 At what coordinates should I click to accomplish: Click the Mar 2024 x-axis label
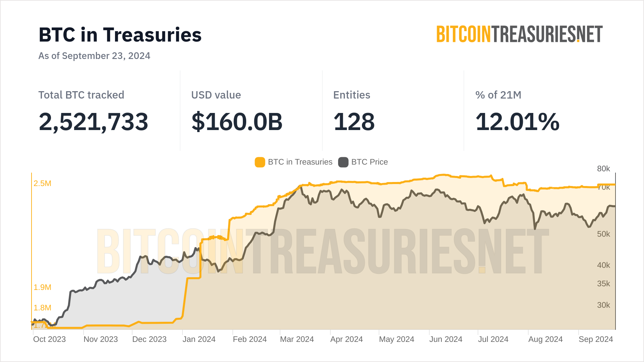click(297, 339)
